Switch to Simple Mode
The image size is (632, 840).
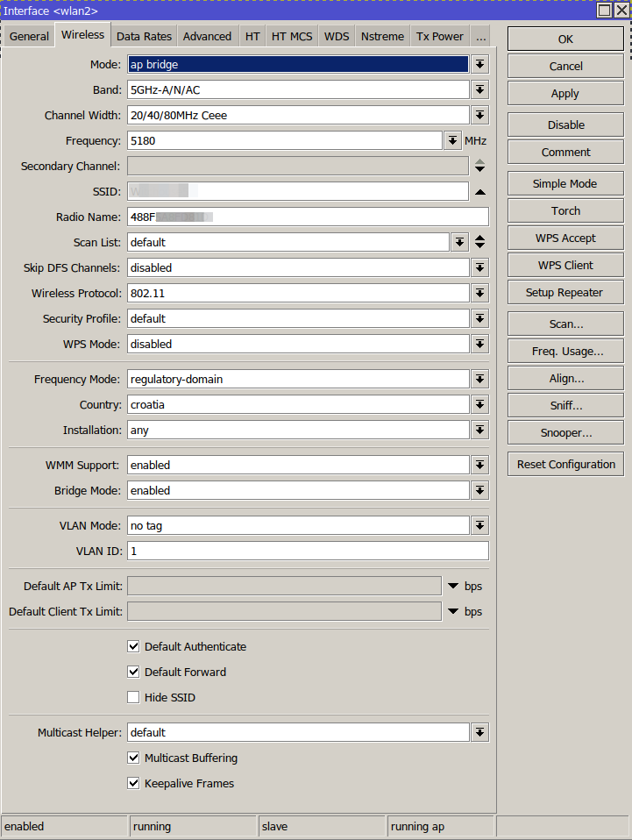[565, 184]
